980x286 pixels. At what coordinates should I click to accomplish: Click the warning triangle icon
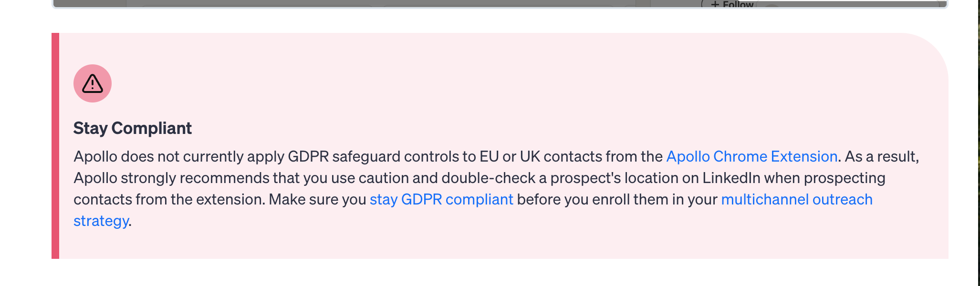point(93,84)
